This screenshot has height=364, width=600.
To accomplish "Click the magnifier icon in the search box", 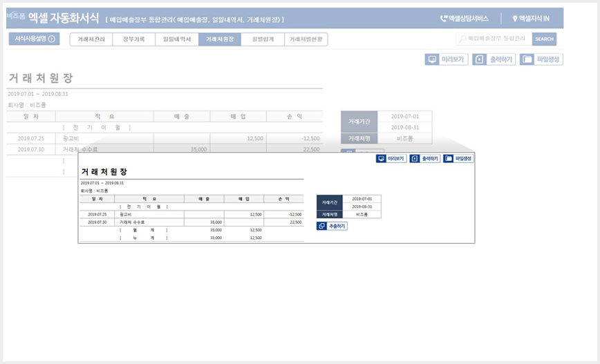I will point(462,39).
